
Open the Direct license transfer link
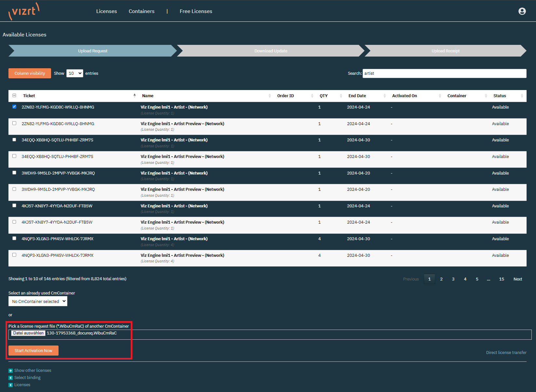tap(506, 353)
